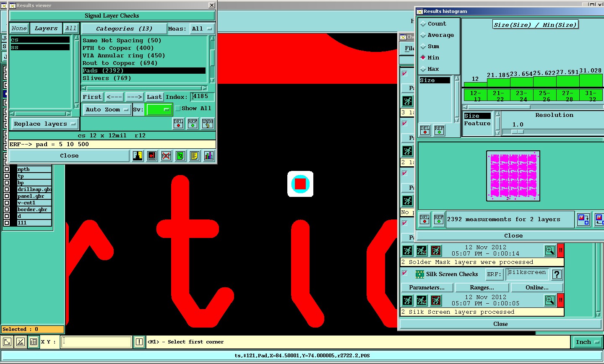Click the DEL icon in Results viewer
The height and width of the screenshot is (364, 604).
coord(178,124)
